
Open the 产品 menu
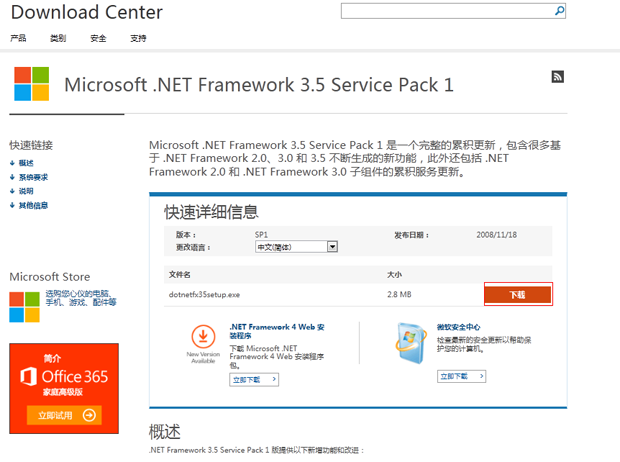pos(18,38)
